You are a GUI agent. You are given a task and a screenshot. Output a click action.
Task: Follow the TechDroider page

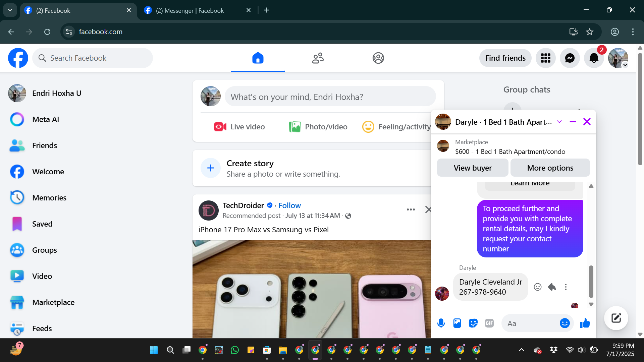[x=289, y=205]
